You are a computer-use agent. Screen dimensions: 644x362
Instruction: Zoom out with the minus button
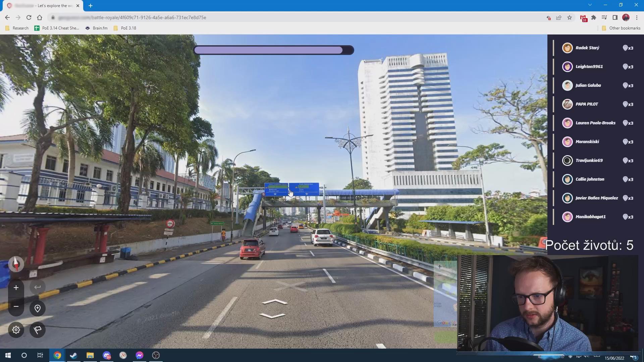click(x=16, y=306)
